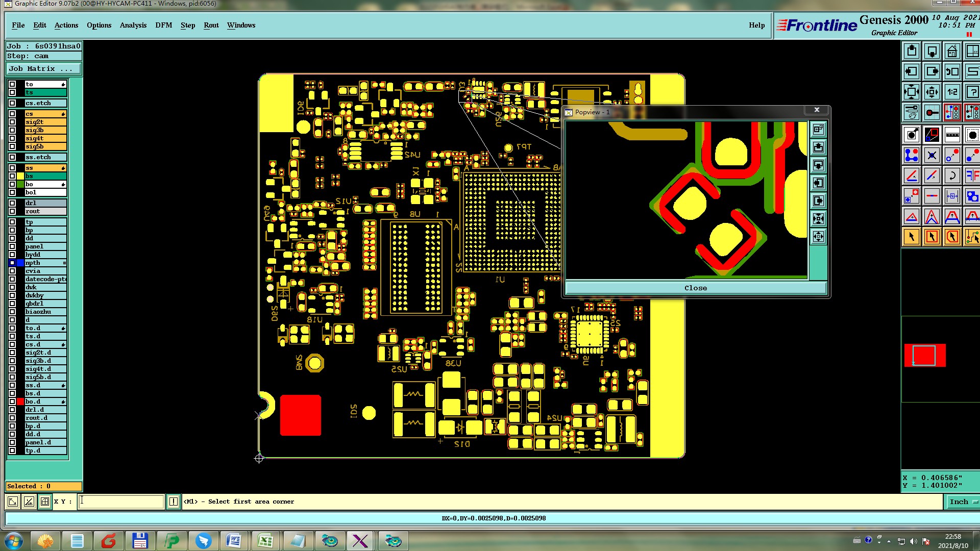Select the zoom area tool with red square
This screenshot has height=551, width=980.
[932, 135]
